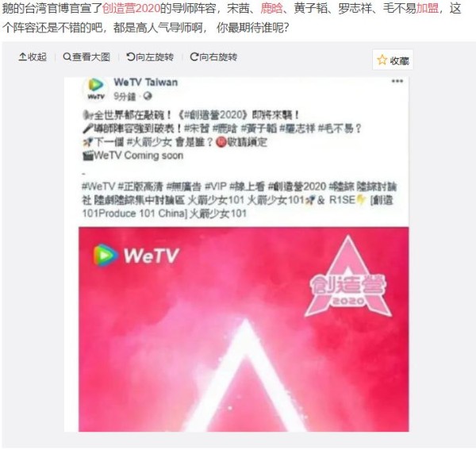476x450 pixels.
Task: Open the 鹿晗 highlighted link
Action: click(x=271, y=9)
